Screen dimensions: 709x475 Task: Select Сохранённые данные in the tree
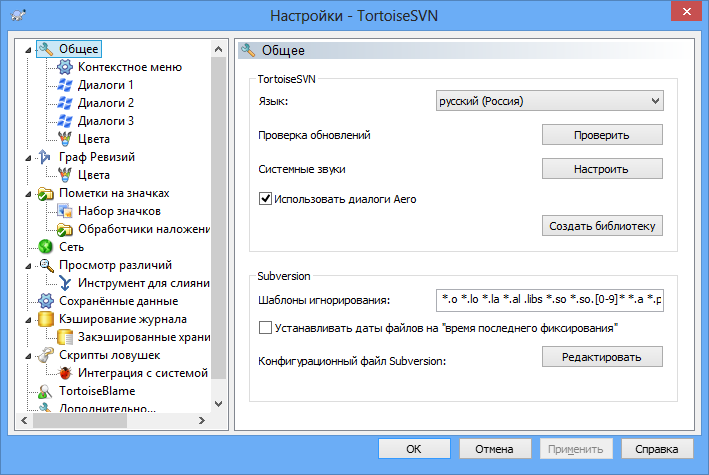pos(118,301)
